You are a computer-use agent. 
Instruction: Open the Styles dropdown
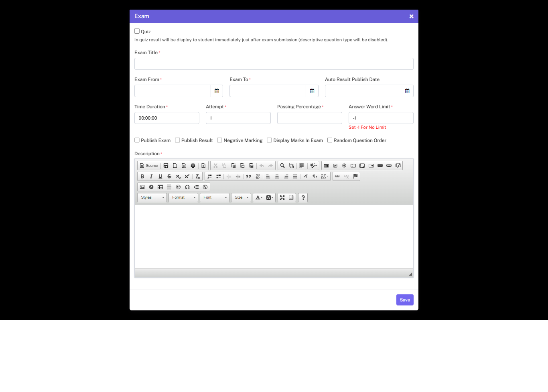pyautogui.click(x=152, y=197)
